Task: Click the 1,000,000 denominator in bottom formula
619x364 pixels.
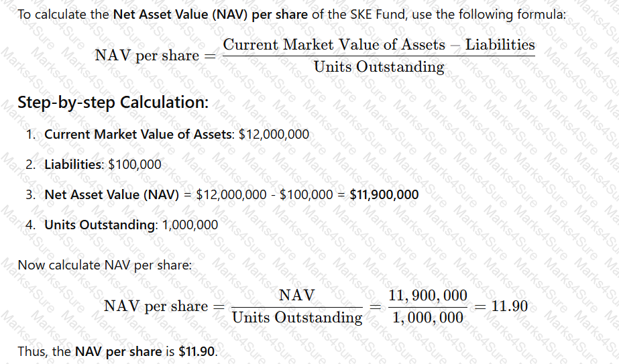Action: 428,318
